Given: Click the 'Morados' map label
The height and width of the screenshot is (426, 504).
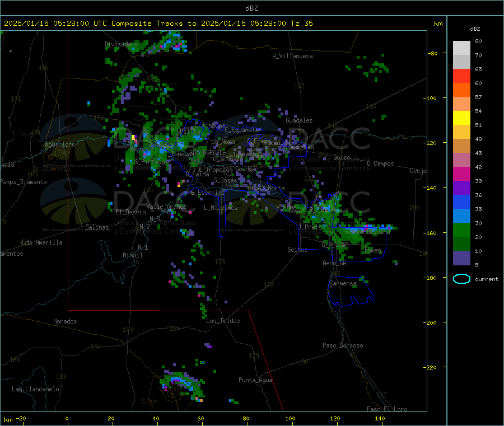Looking at the screenshot, I should click(65, 321).
